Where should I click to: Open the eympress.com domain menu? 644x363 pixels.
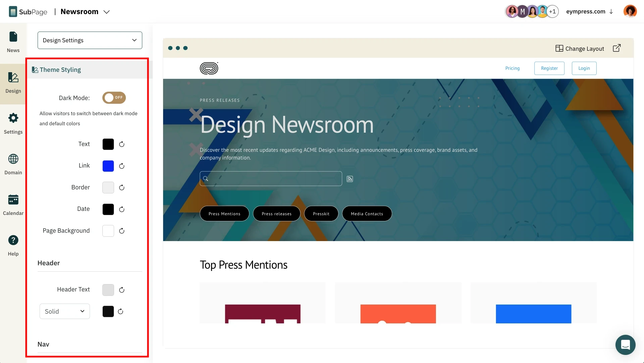(589, 11)
